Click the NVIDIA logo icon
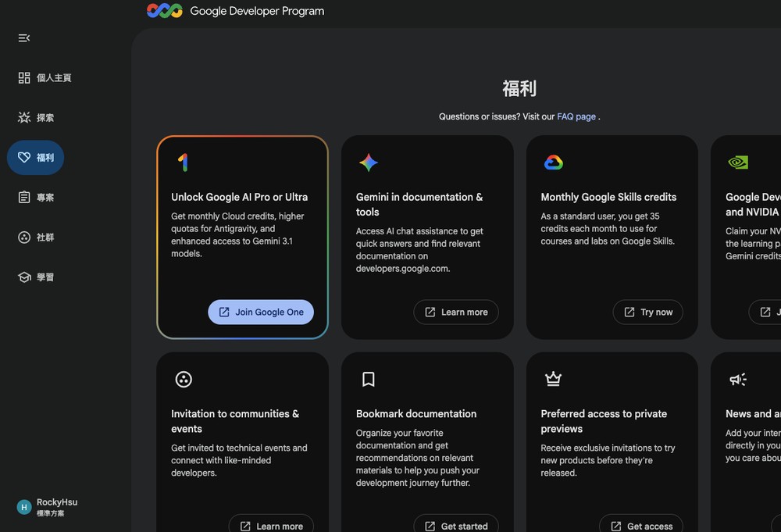The width and height of the screenshot is (781, 532). (x=738, y=162)
